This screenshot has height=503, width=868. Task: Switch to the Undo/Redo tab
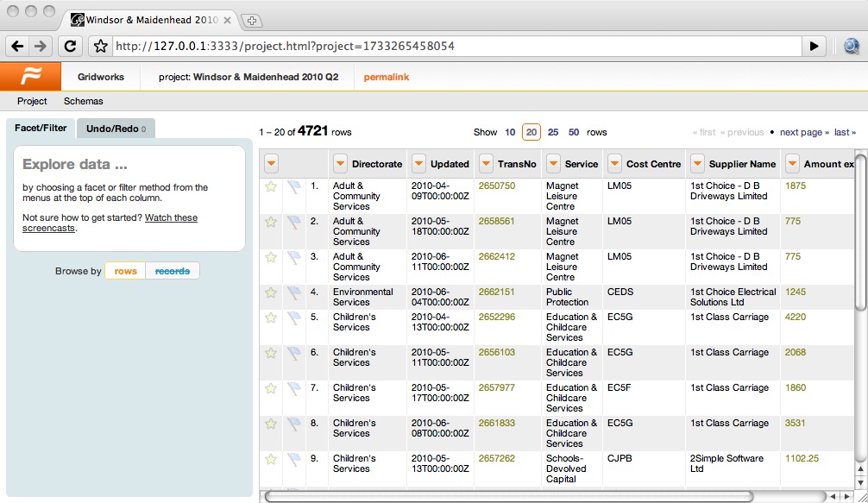click(x=116, y=129)
